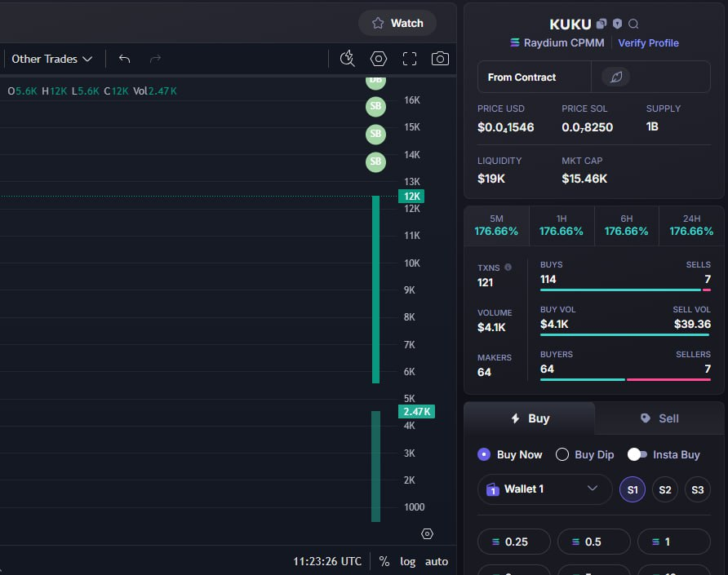This screenshot has width=728, height=575.
Task: Select the Buy Dip radio option
Action: [585, 455]
